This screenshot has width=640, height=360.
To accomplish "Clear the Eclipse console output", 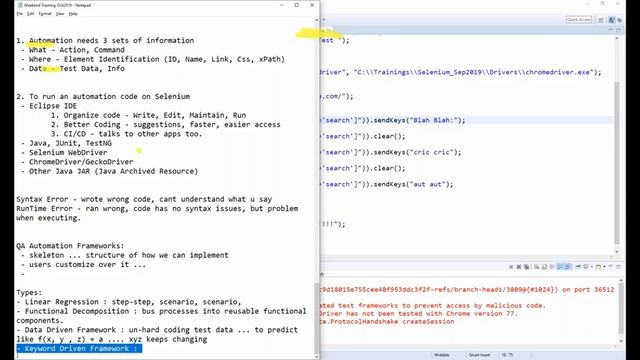I will coord(536,267).
